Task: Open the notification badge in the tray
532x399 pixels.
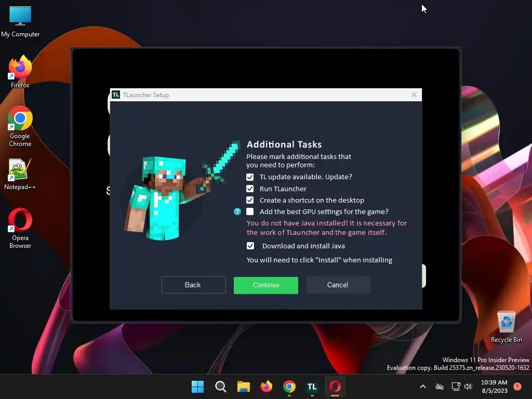Action: 517,387
